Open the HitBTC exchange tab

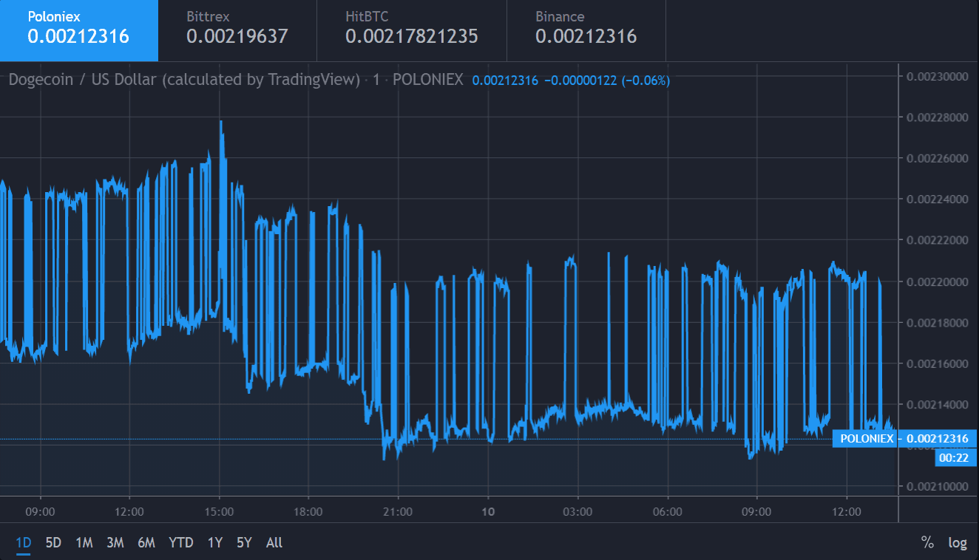pos(412,30)
